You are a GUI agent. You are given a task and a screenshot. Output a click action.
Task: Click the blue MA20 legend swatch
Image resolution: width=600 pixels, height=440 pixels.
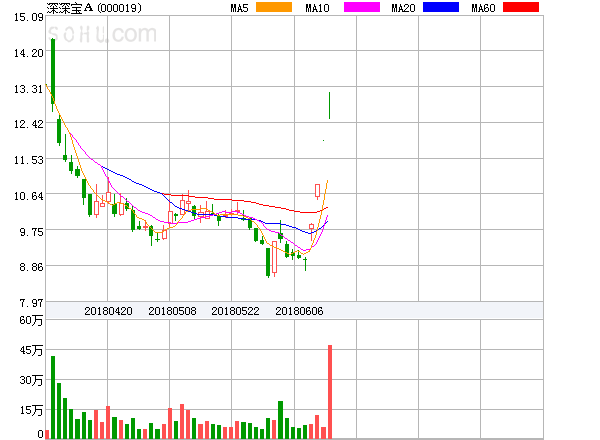(x=441, y=7)
